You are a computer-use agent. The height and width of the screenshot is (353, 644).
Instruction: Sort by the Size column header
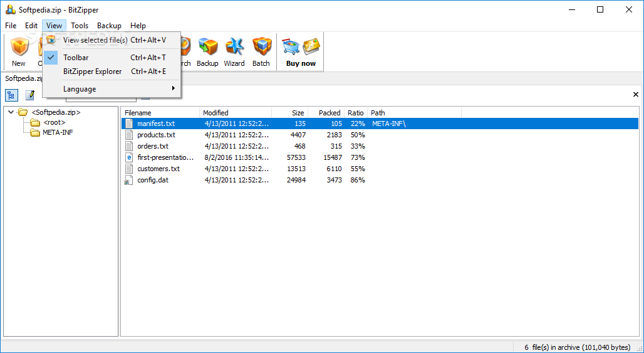click(x=289, y=113)
